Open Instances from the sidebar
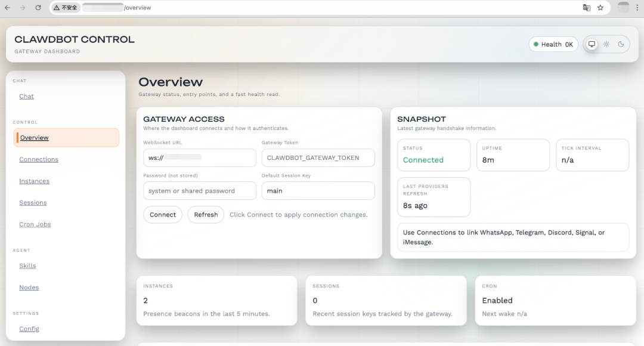Screen dimensions: 644x346 point(34,181)
